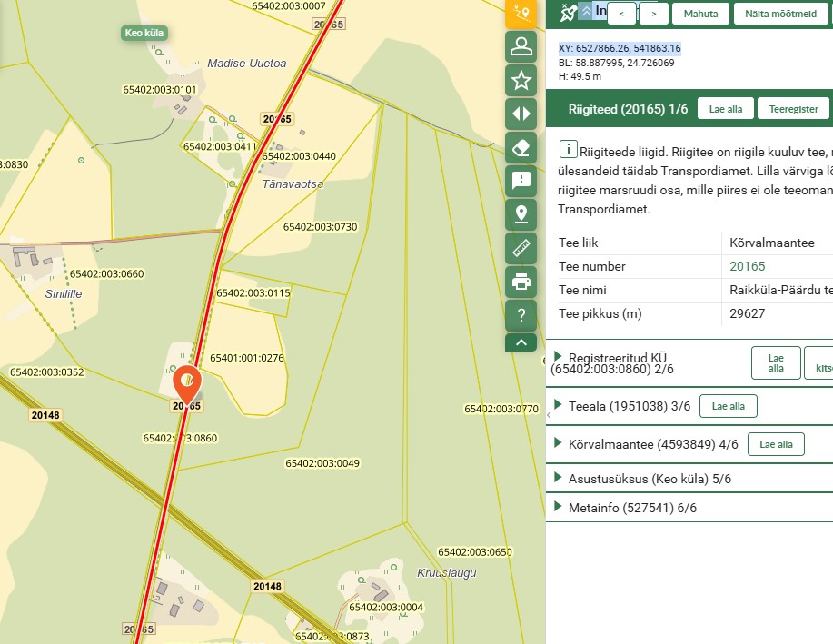Click the print icon
This screenshot has height=644, width=833.
pos(521,282)
